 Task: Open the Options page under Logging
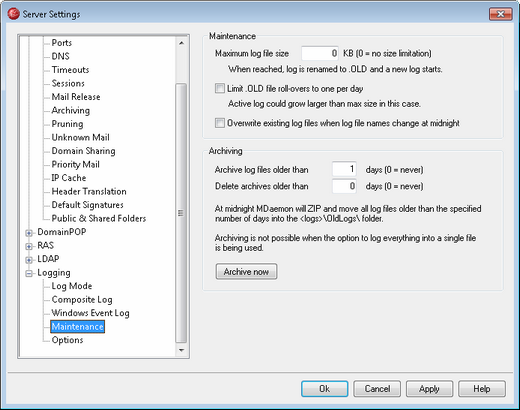tap(67, 340)
